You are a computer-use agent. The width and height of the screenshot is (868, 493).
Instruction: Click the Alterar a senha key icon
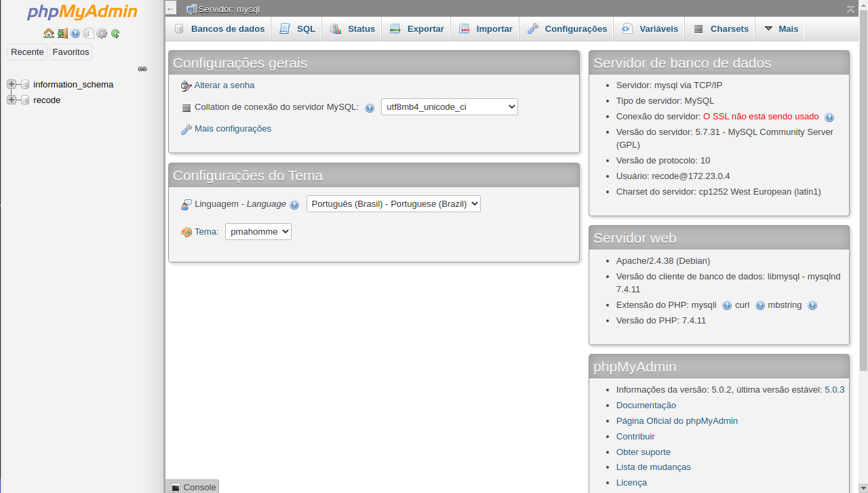[x=186, y=85]
